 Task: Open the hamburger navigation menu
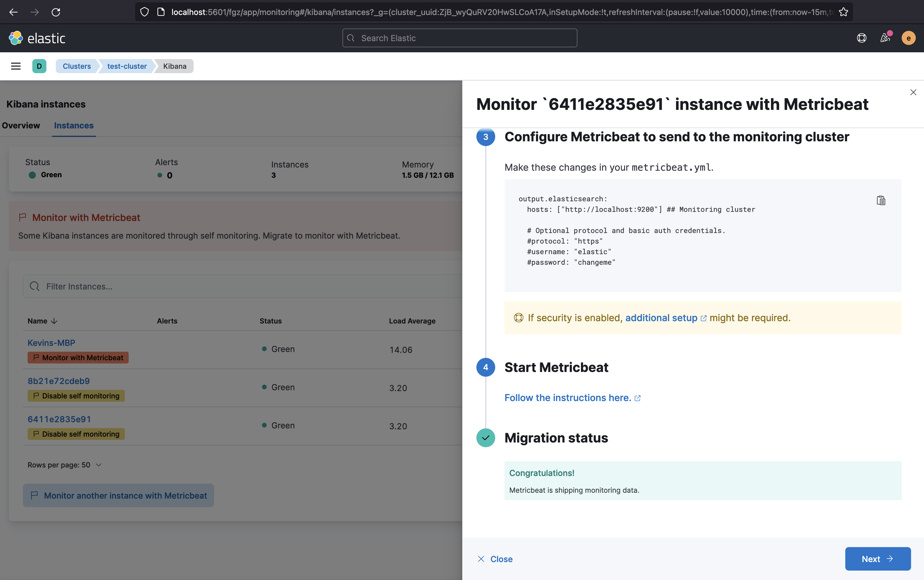(16, 66)
